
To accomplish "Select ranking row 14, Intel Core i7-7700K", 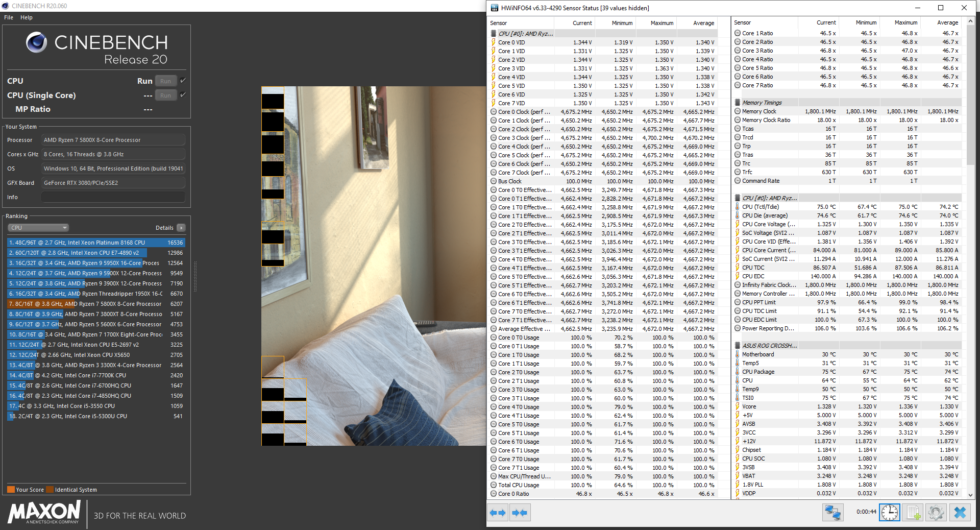I will [96, 375].
